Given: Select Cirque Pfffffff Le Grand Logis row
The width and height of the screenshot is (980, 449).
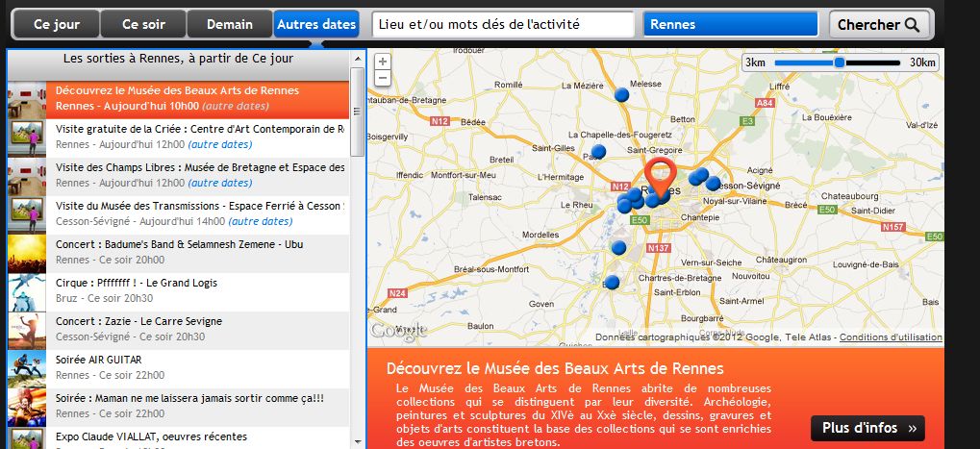Looking at the screenshot, I should pyautogui.click(x=178, y=291).
